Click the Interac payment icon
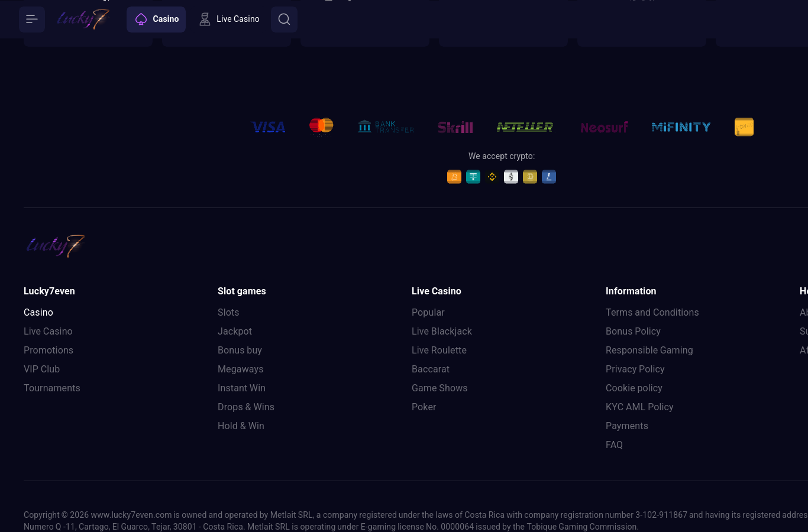 coord(744,126)
